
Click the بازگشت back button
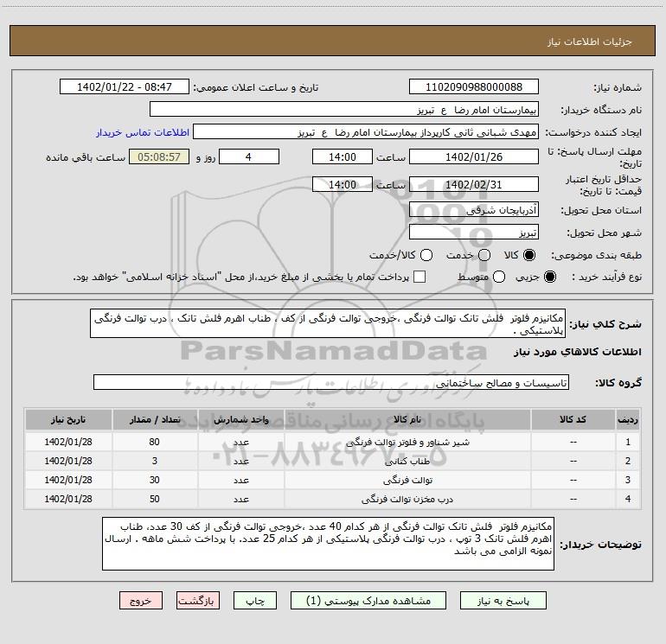coord(198,601)
